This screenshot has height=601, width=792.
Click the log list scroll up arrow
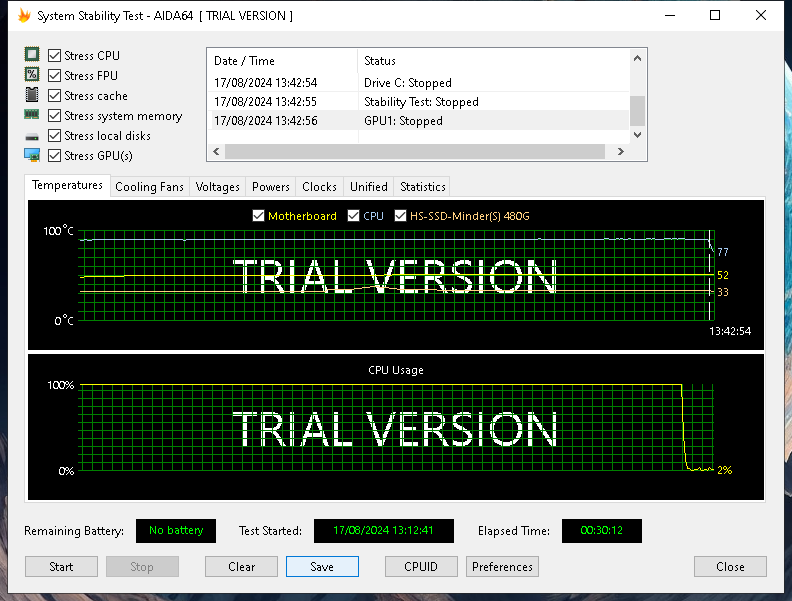point(637,58)
